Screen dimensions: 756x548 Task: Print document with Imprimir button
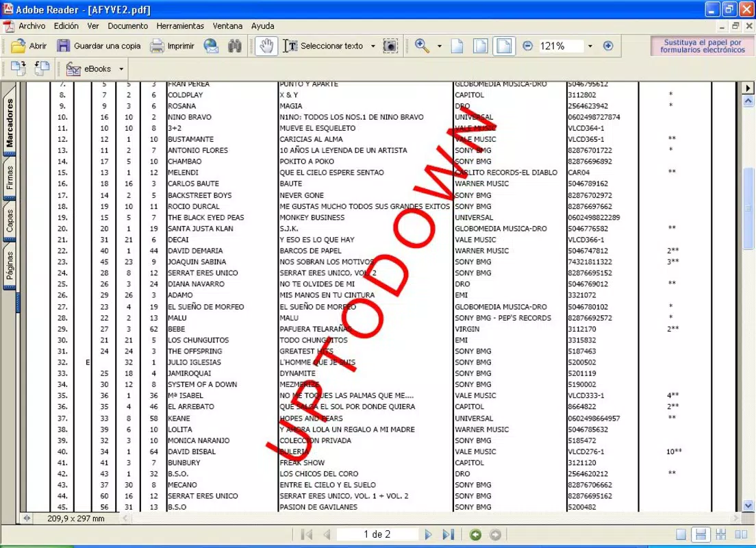pos(172,47)
